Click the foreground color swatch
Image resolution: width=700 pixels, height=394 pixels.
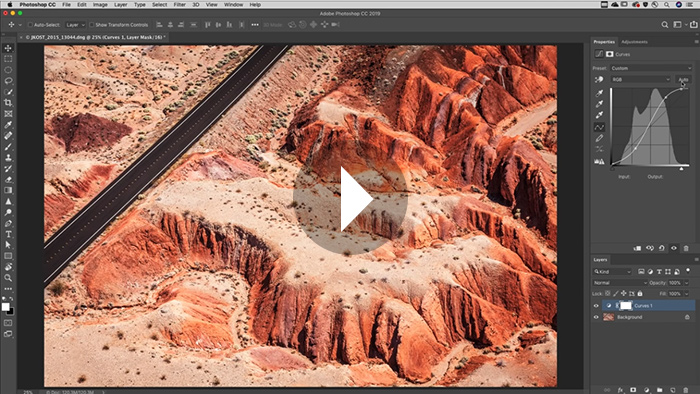[x=5, y=307]
